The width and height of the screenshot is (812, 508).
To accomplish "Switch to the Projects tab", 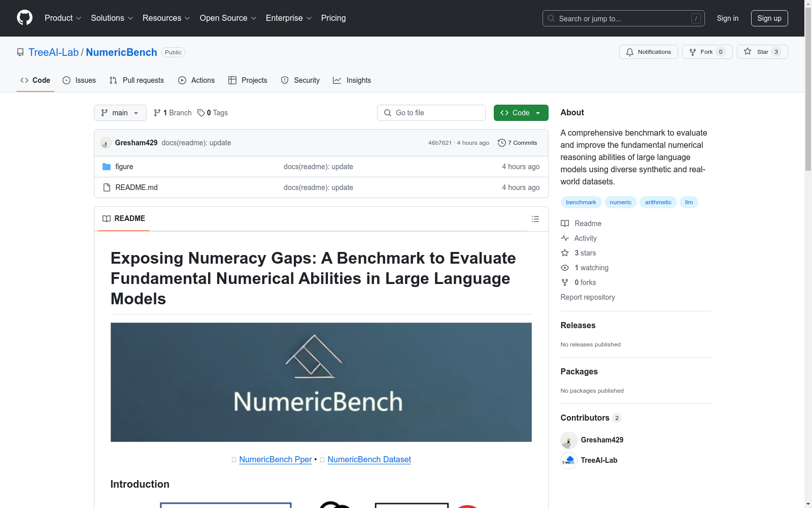I will [x=248, y=80].
